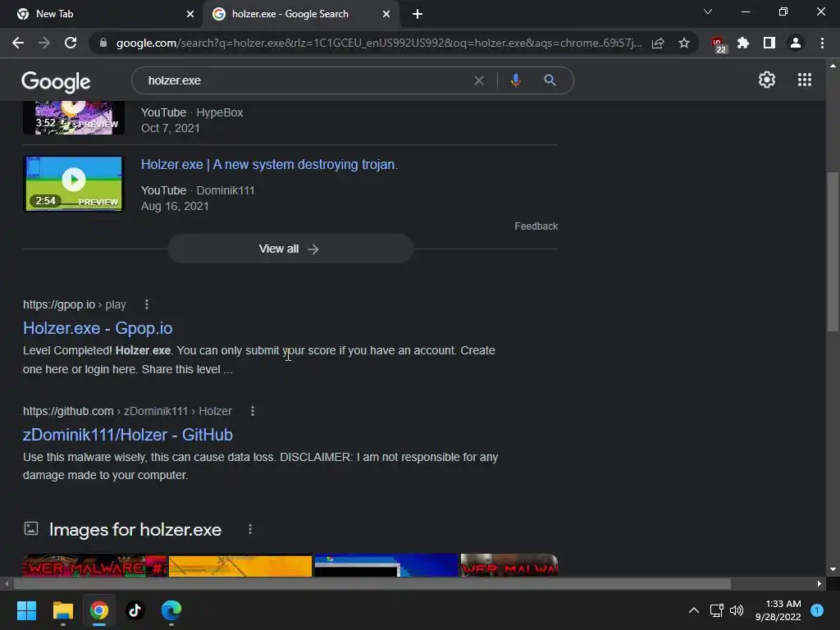Click the scroll-down arrow on vertical scrollbar

click(x=832, y=569)
